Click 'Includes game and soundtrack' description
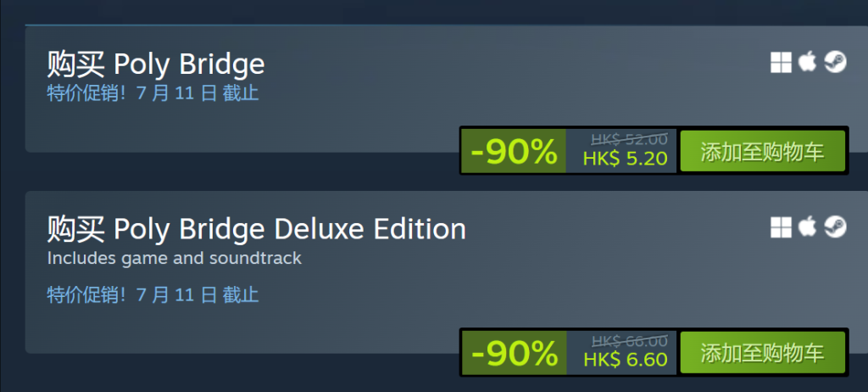This screenshot has height=392, width=868. tap(175, 259)
